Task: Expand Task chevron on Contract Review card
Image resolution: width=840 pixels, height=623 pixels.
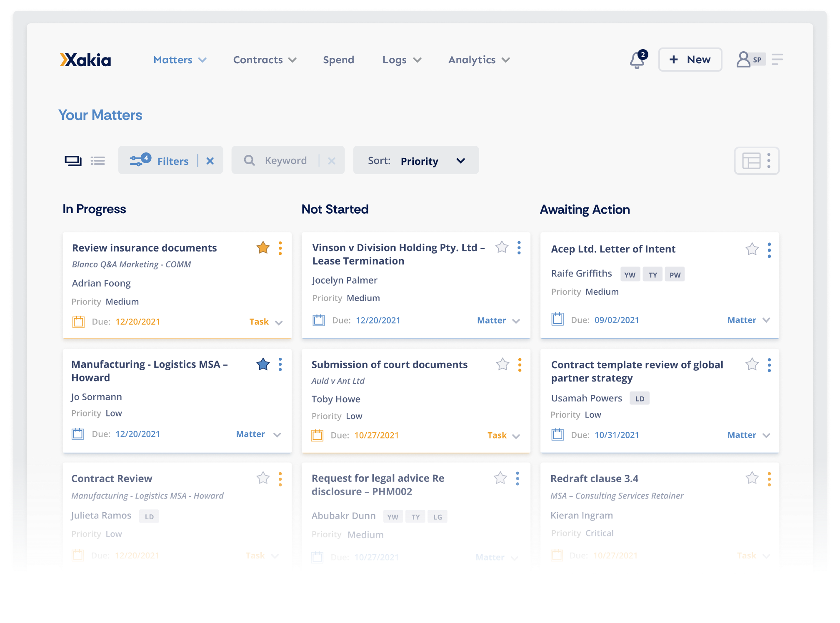Action: tap(275, 556)
